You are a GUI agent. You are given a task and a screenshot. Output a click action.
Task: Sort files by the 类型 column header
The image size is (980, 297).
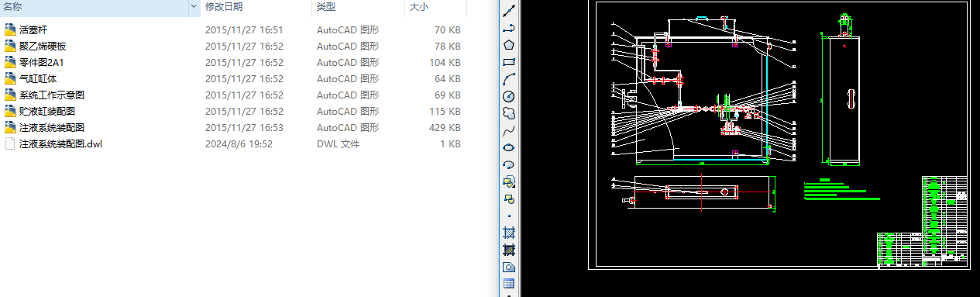tap(326, 7)
